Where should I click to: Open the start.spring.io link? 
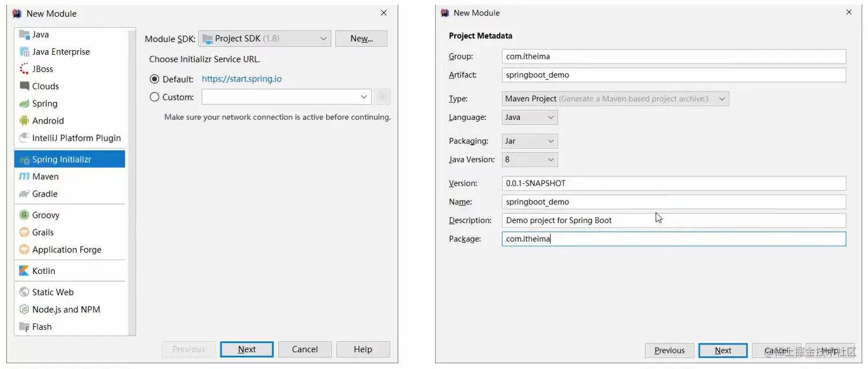click(242, 79)
